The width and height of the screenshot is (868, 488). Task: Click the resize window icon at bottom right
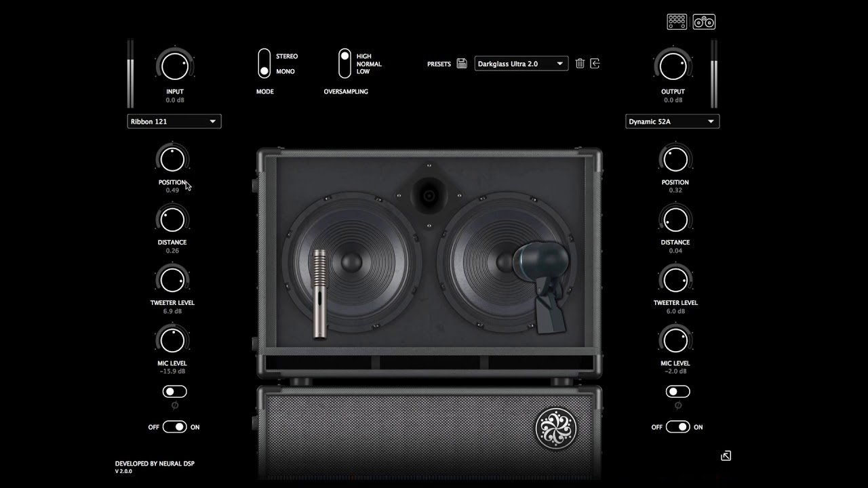point(726,456)
